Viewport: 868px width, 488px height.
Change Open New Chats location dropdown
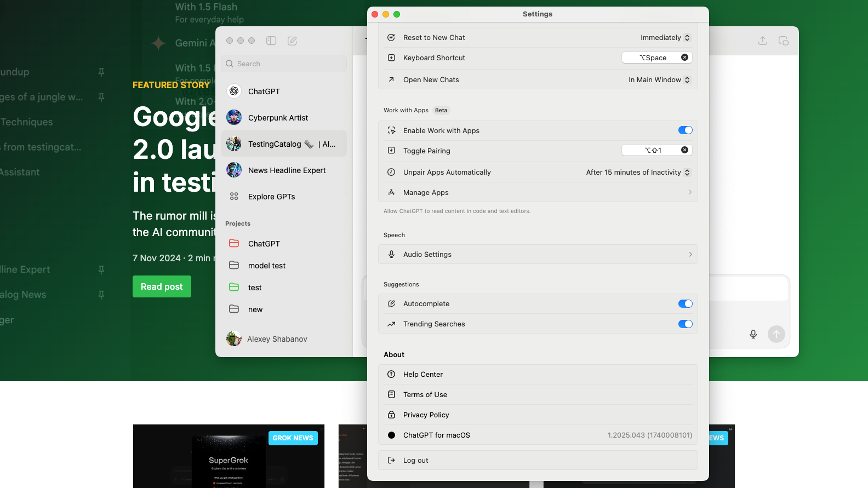pyautogui.click(x=660, y=80)
